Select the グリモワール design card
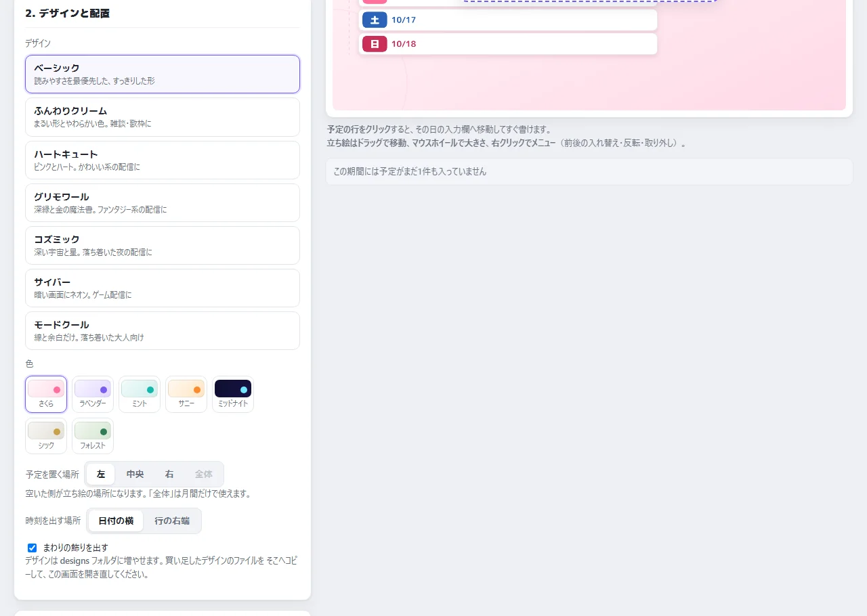Screen dimensions: 867x616 click(163, 202)
